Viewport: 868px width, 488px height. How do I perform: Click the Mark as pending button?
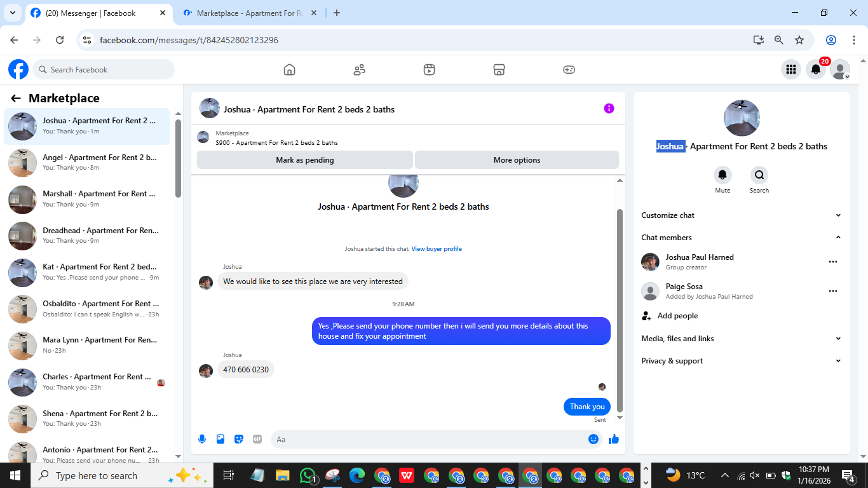pyautogui.click(x=305, y=160)
